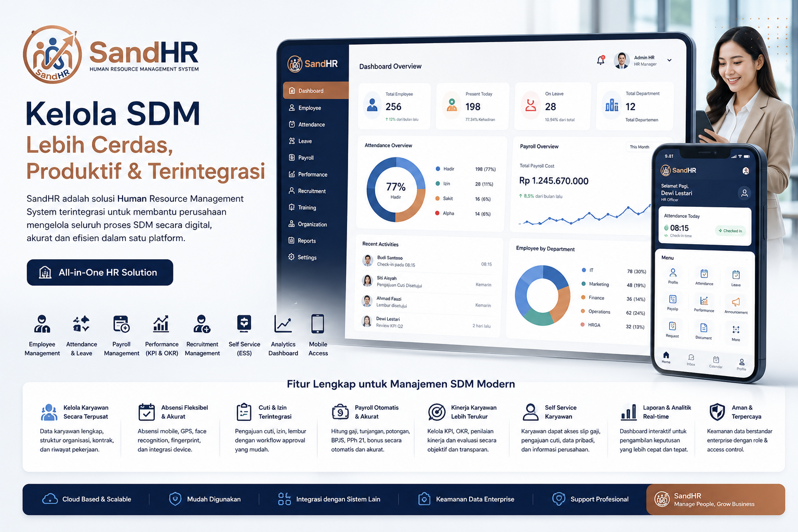This screenshot has width=798, height=532.
Task: Click the Employee by Department donut chart
Action: click(542, 295)
